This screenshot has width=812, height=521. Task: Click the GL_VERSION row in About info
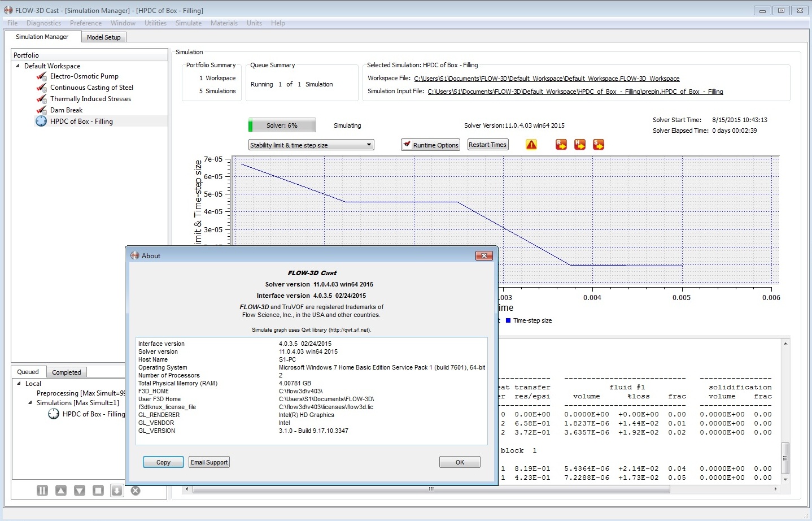pos(312,431)
